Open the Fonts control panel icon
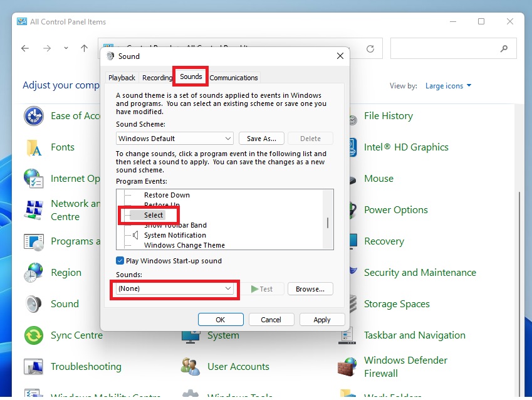 point(33,147)
